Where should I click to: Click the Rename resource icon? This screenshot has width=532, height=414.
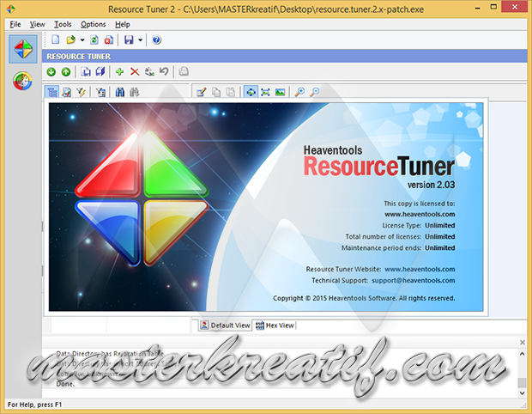pyautogui.click(x=149, y=71)
